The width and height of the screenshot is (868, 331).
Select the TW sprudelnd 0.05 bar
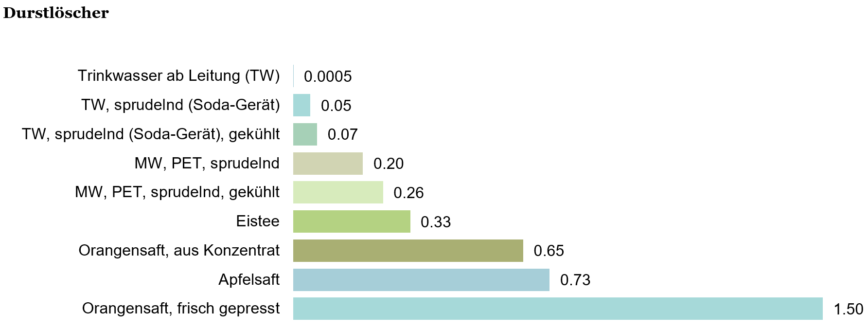pyautogui.click(x=301, y=105)
